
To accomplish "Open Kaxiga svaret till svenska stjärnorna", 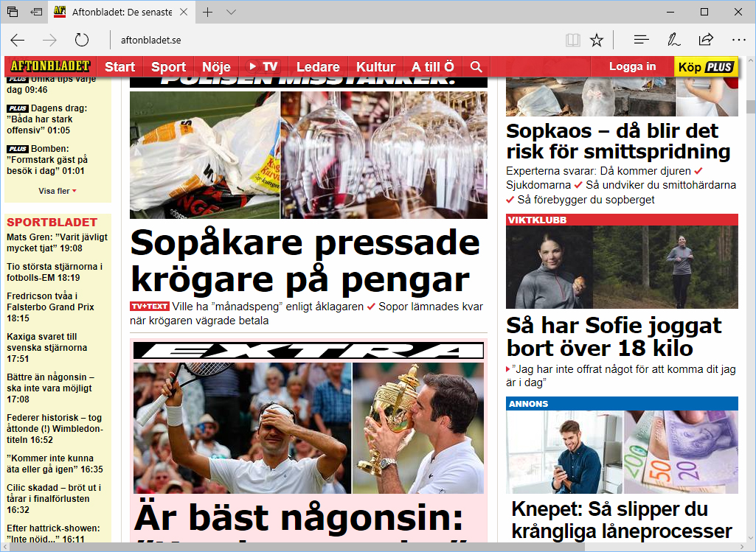I will point(46,347).
